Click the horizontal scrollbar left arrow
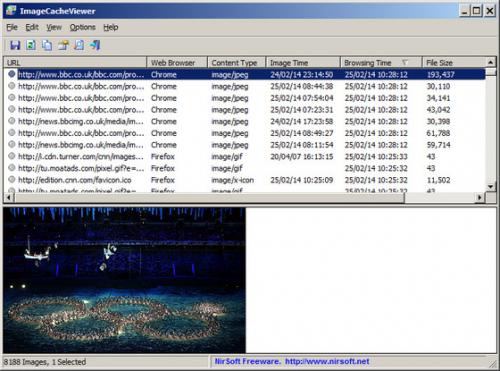The height and width of the screenshot is (371, 500). pyautogui.click(x=8, y=198)
